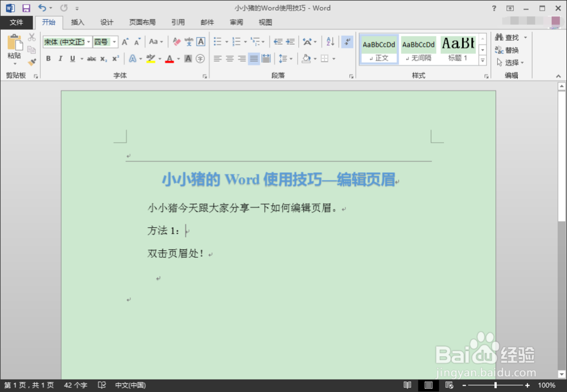Toggle show/hide paragraph marks
This screenshot has width=567, height=392.
point(347,42)
